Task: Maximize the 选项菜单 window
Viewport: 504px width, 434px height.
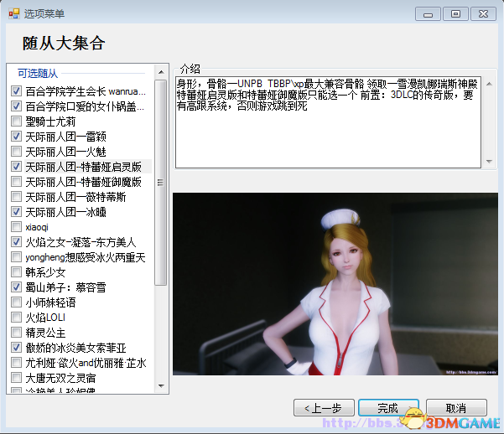Action: [455, 14]
